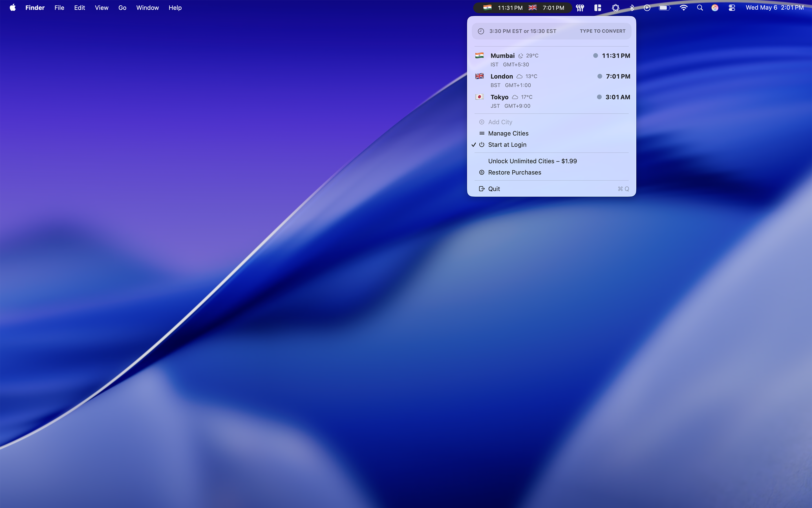
Task: Click the 29°C temperature for Mumbai
Action: click(x=532, y=56)
